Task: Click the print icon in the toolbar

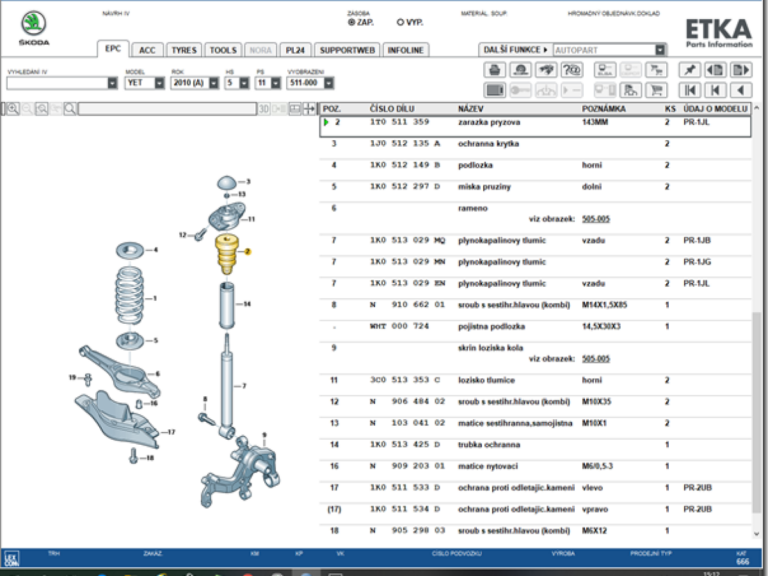Action: 494,70
